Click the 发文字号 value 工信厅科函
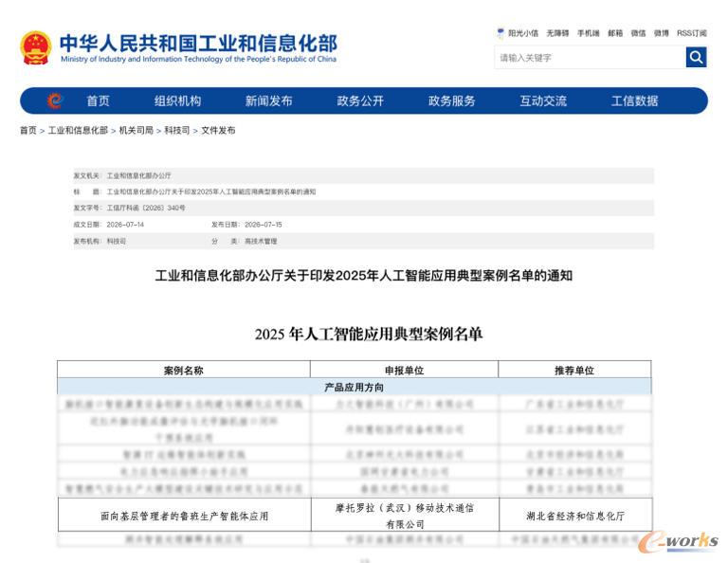 [146, 208]
